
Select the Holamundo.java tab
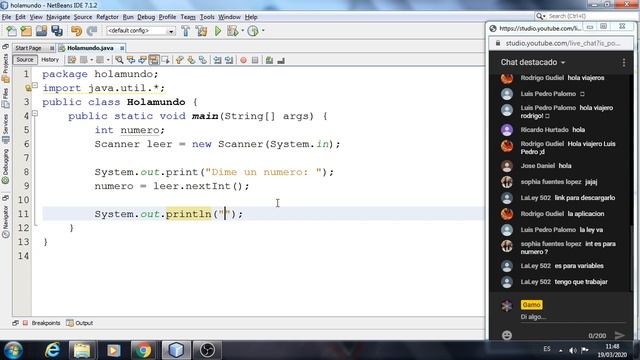(90, 48)
